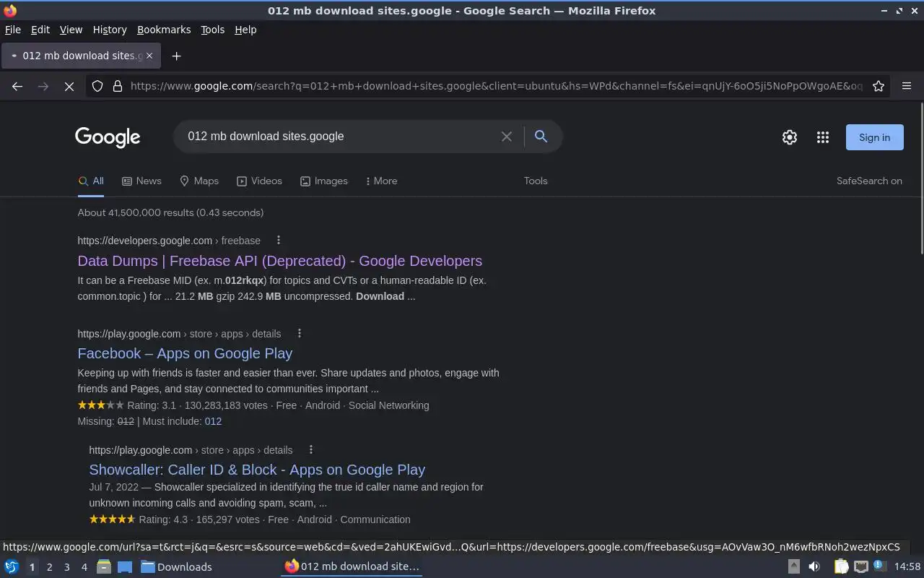Viewport: 924px width, 578px height.
Task: Close the 012 mb download tab
Action: pos(149,56)
